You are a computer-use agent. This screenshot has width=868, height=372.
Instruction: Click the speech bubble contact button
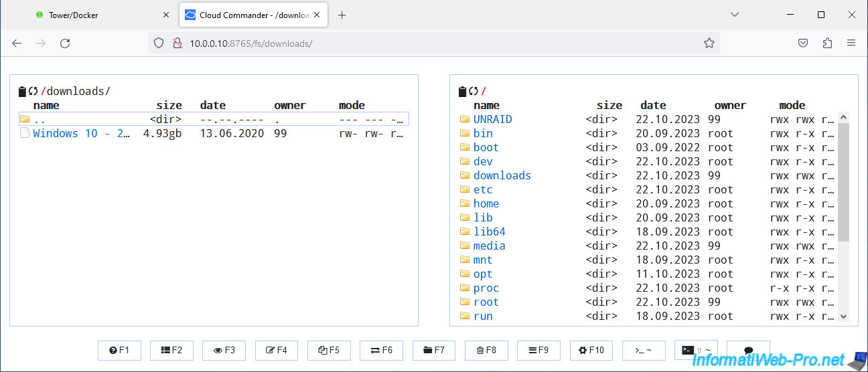click(748, 350)
